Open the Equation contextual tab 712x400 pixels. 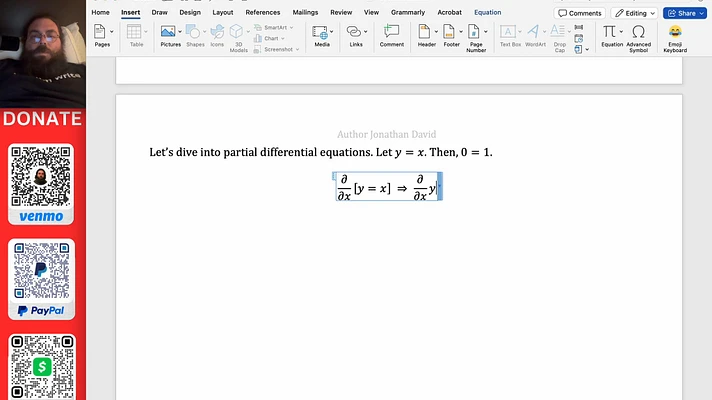tap(488, 13)
